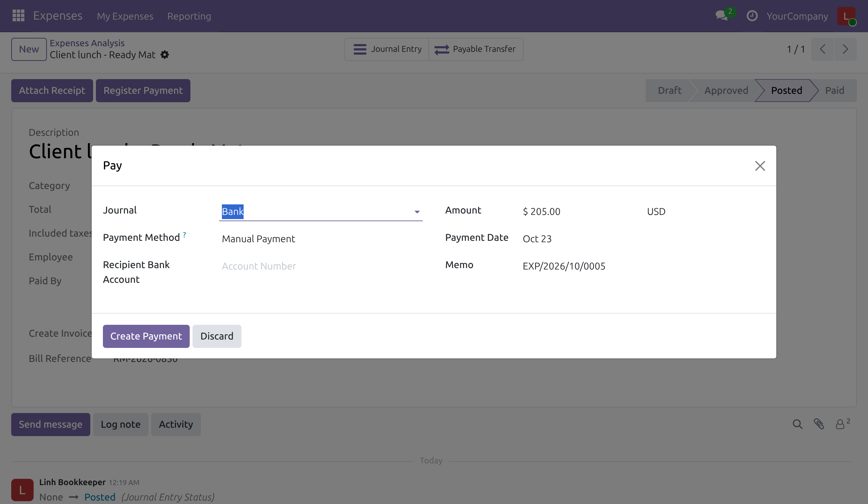Click the Attach Receipt button
This screenshot has height=504, width=868.
tap(52, 91)
